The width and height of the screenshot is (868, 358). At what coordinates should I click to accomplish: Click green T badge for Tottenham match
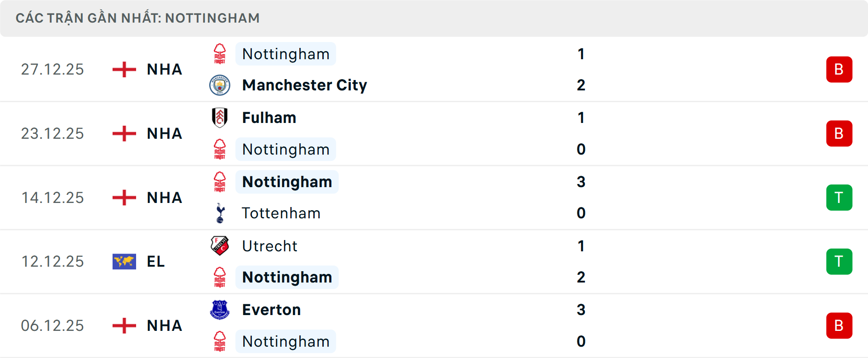tap(839, 198)
